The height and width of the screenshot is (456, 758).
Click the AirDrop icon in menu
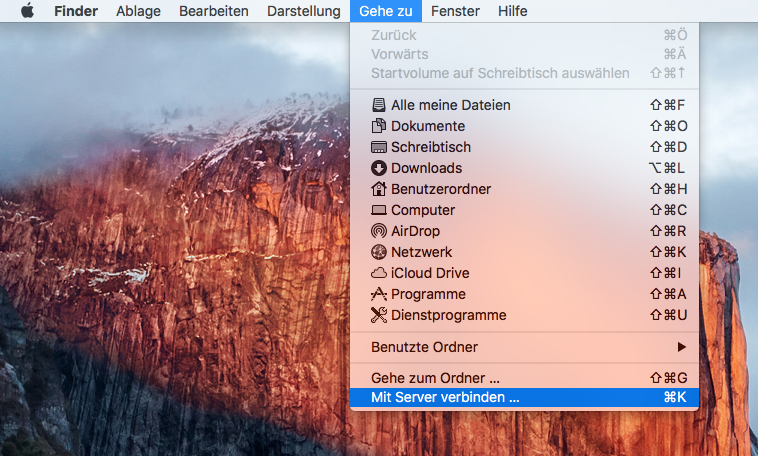(378, 231)
